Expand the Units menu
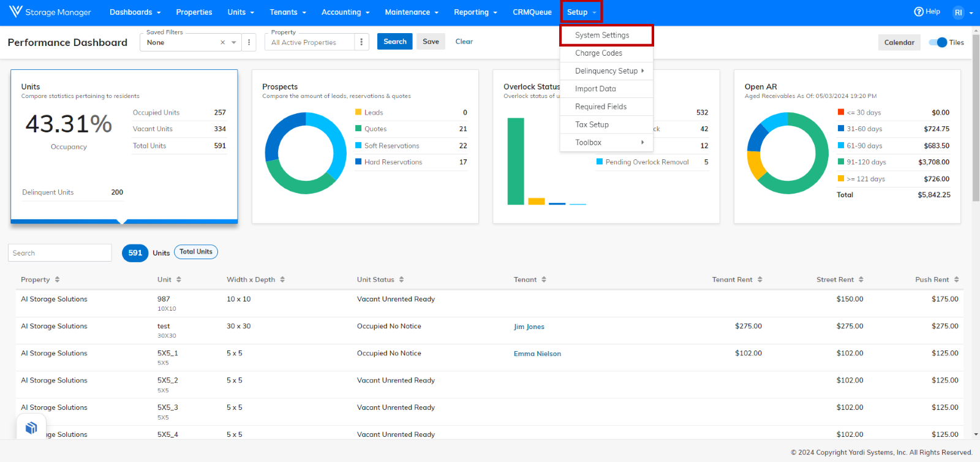This screenshot has width=980, height=462. [241, 12]
